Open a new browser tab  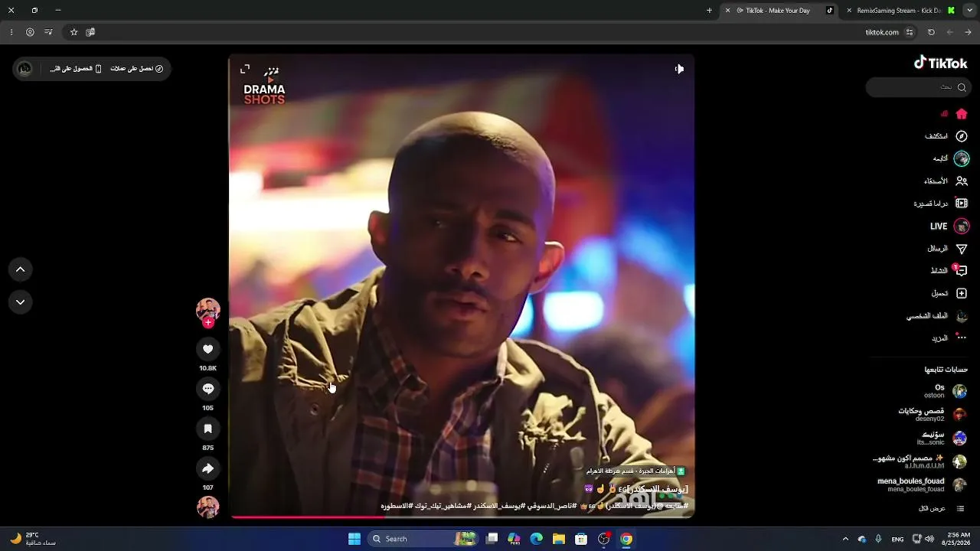point(709,11)
